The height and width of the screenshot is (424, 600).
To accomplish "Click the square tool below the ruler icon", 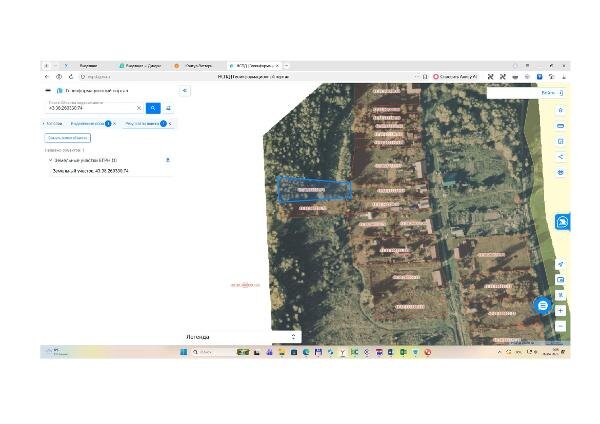I will (x=561, y=142).
